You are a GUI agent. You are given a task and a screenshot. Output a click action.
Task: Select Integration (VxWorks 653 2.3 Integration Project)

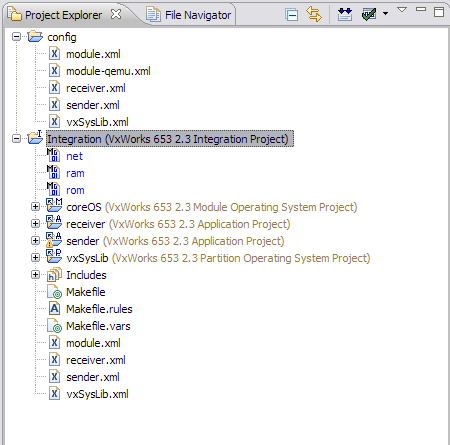pos(169,139)
